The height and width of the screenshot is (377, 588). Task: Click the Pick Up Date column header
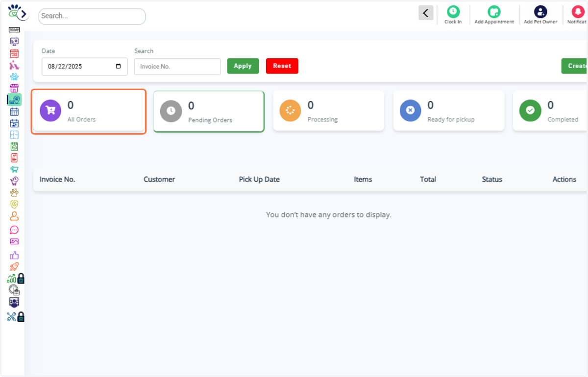[x=259, y=179]
